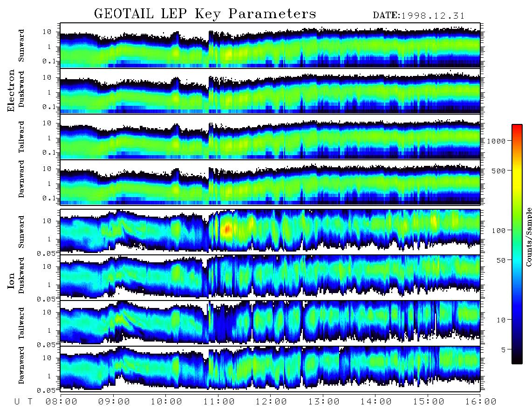Screen dimensions: 532x410
Task: Click the 0.1 tick of Electron Sunward panel
Action: [49, 61]
